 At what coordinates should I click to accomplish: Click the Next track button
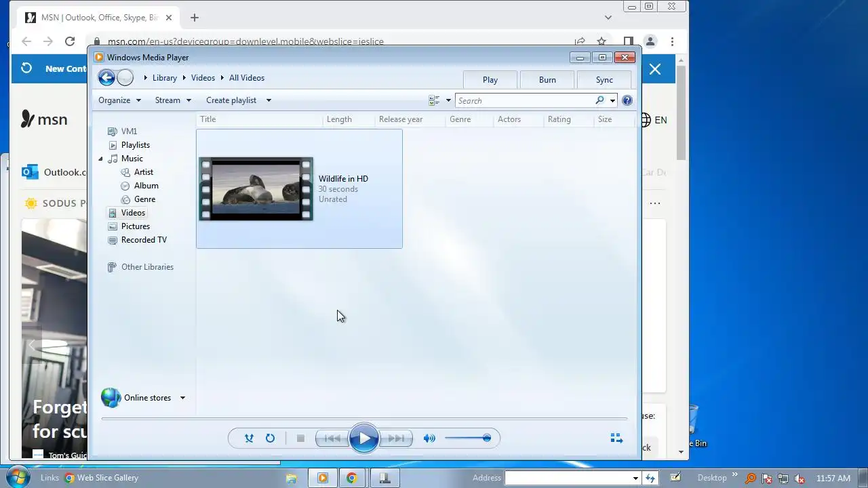coord(396,439)
